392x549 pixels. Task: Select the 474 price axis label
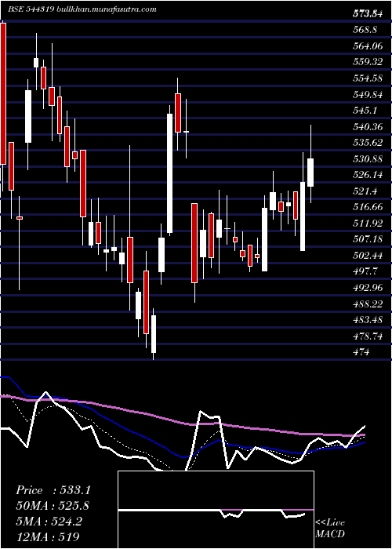point(361,352)
